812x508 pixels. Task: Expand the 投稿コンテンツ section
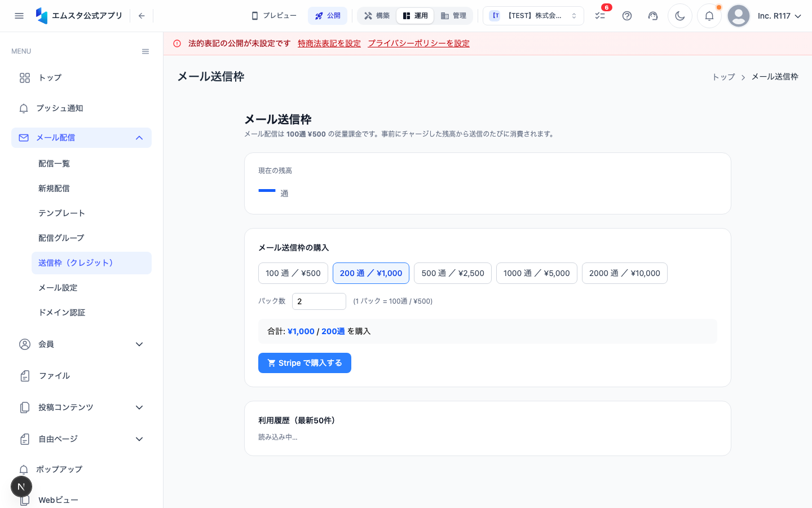[81, 408]
